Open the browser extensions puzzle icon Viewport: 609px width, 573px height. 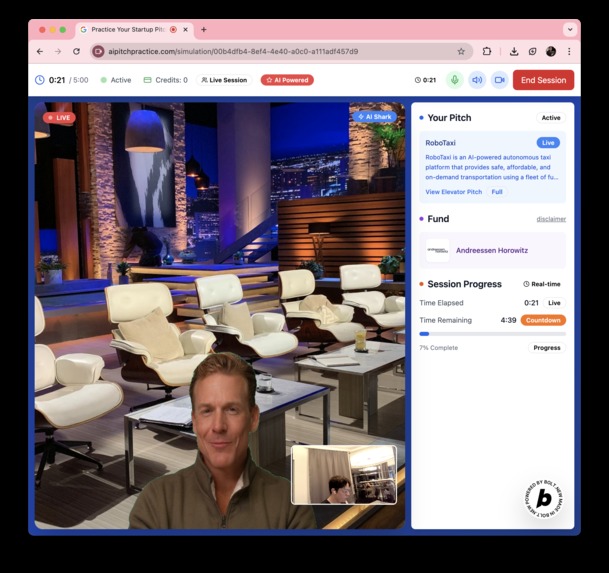[x=487, y=51]
